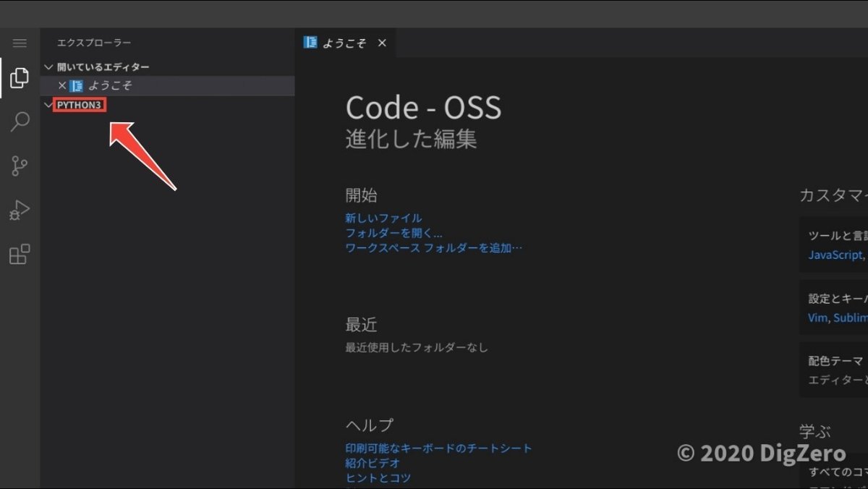
Task: Click the 新しいファイル link
Action: tap(383, 218)
